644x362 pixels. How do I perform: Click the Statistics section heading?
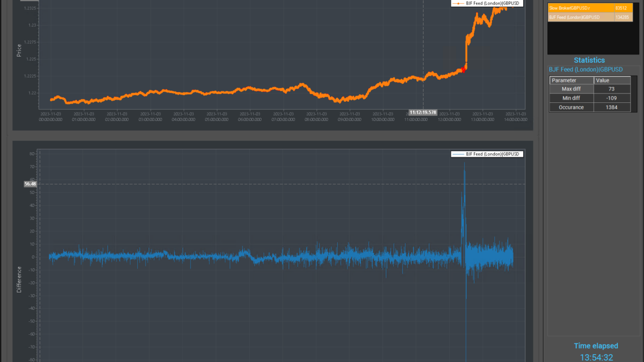tap(589, 60)
